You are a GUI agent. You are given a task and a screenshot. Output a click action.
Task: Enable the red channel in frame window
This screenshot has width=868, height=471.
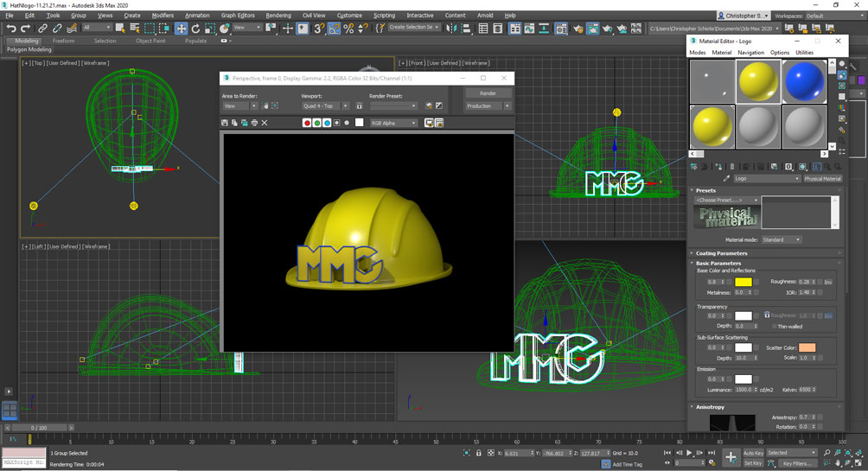[x=307, y=123]
